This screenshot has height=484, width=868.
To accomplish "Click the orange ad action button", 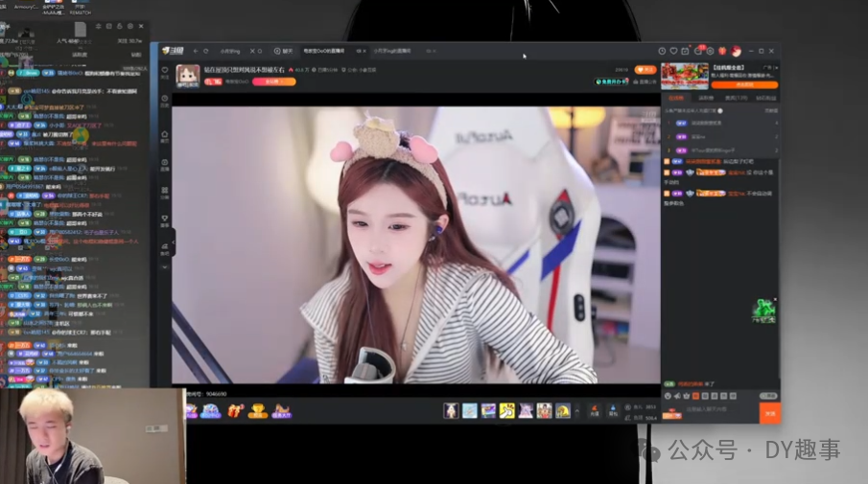I will 744,84.
